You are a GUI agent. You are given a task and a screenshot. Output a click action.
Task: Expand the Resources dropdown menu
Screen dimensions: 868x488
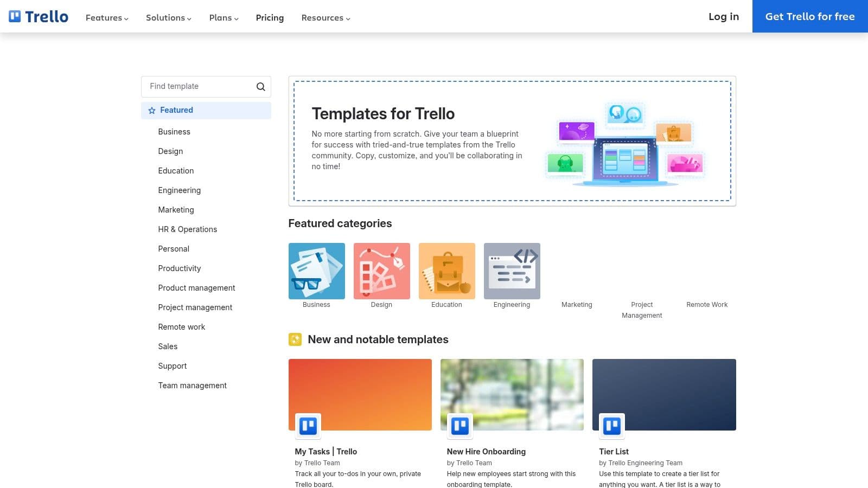[326, 18]
